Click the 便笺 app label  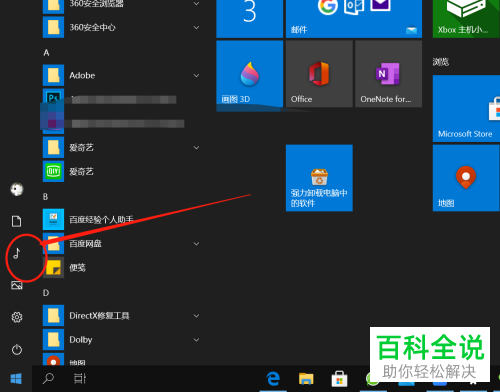tap(77, 267)
